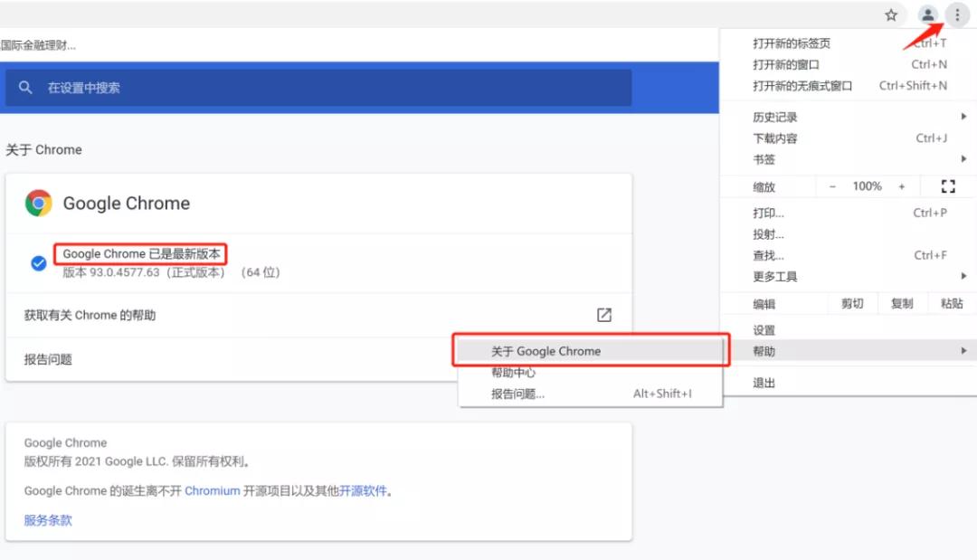Click the 缩放 label in menu

pyautogui.click(x=764, y=187)
